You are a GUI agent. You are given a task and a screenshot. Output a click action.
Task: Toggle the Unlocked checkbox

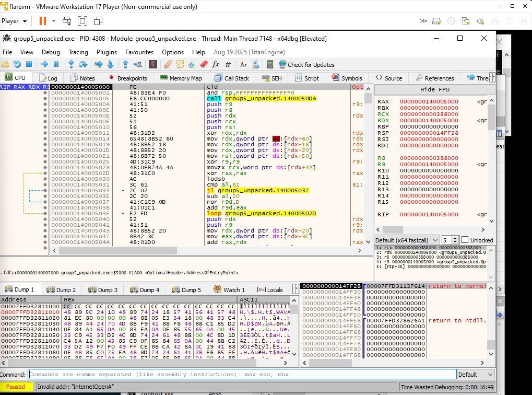(465, 240)
